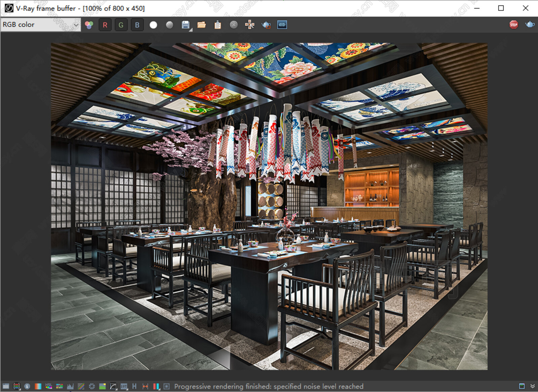
Task: Show color corrections control window
Action: [x=6, y=386]
